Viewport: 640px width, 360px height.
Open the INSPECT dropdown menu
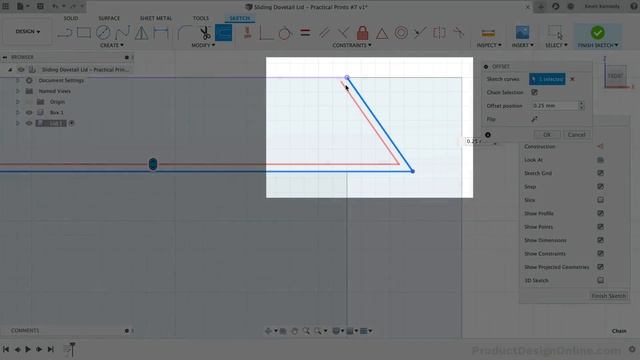point(489,45)
